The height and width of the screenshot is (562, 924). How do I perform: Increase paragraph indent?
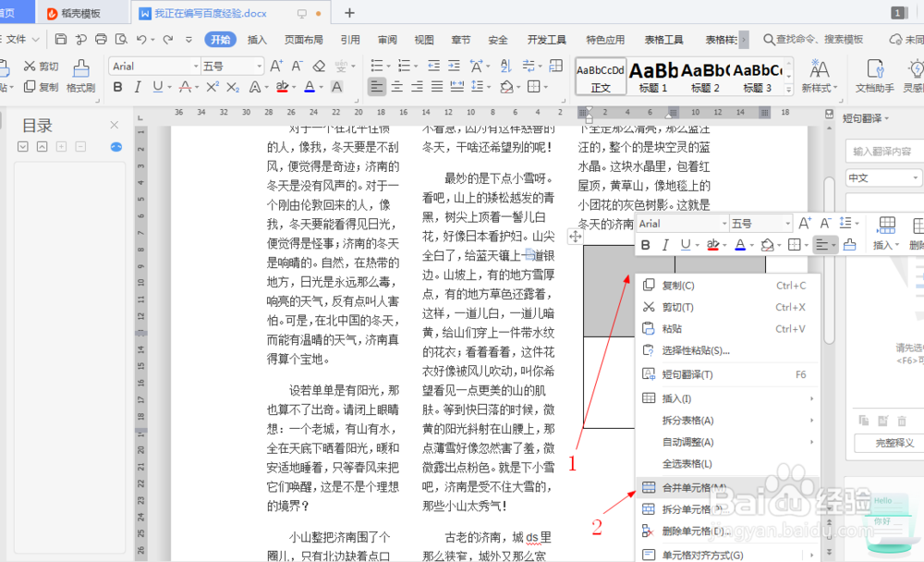(x=454, y=66)
